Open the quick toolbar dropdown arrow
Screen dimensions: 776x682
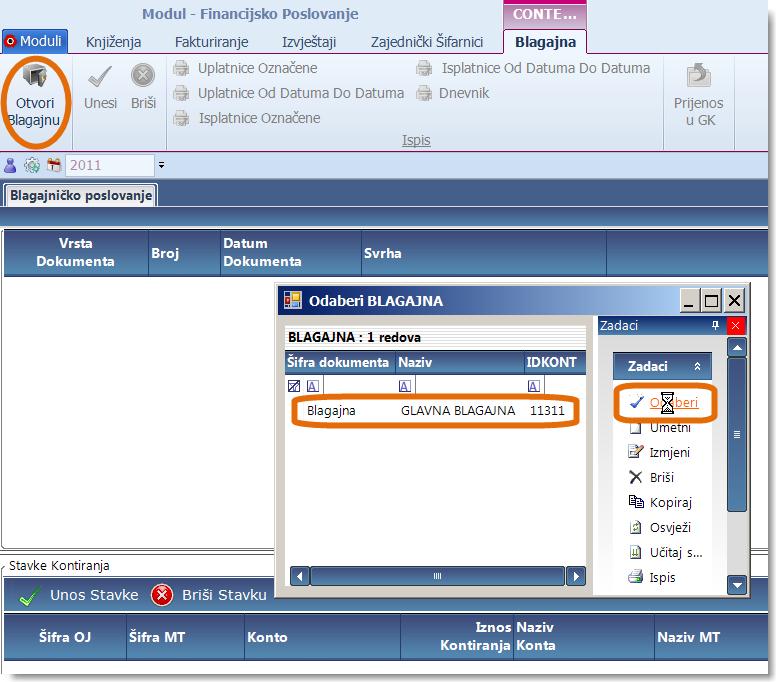[x=161, y=165]
